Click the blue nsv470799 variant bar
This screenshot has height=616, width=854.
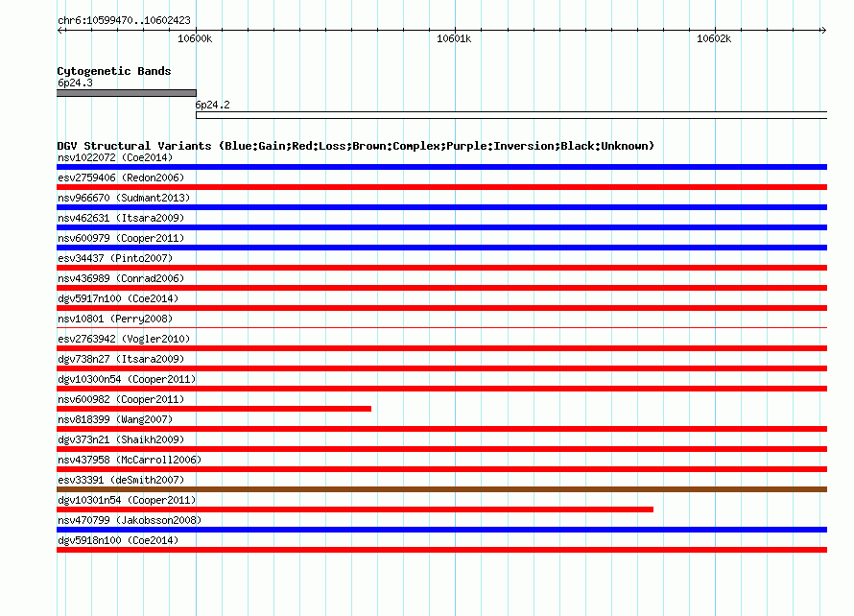(x=441, y=530)
